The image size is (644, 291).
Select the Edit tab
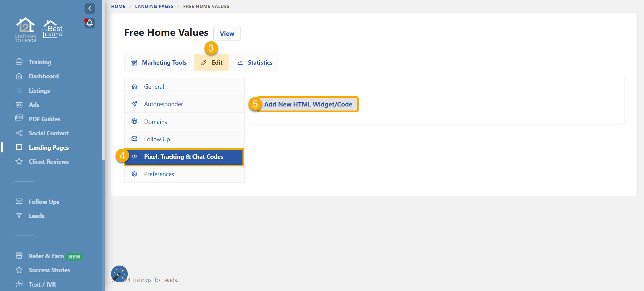212,63
